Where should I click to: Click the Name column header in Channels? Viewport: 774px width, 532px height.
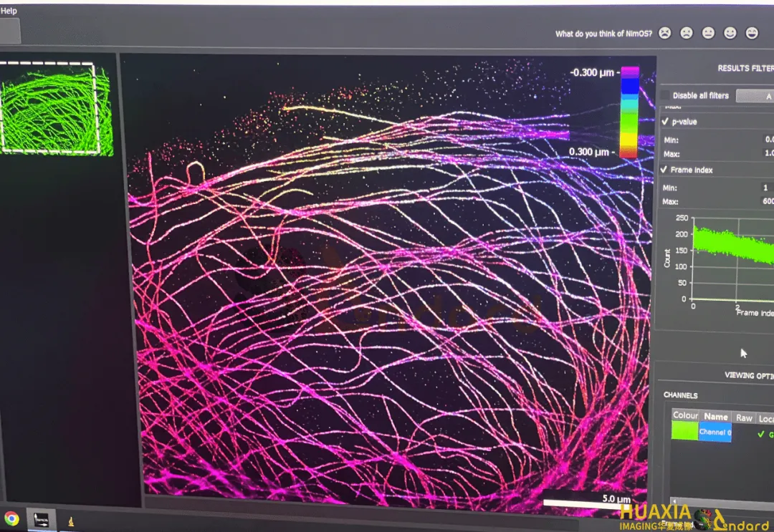(x=715, y=416)
